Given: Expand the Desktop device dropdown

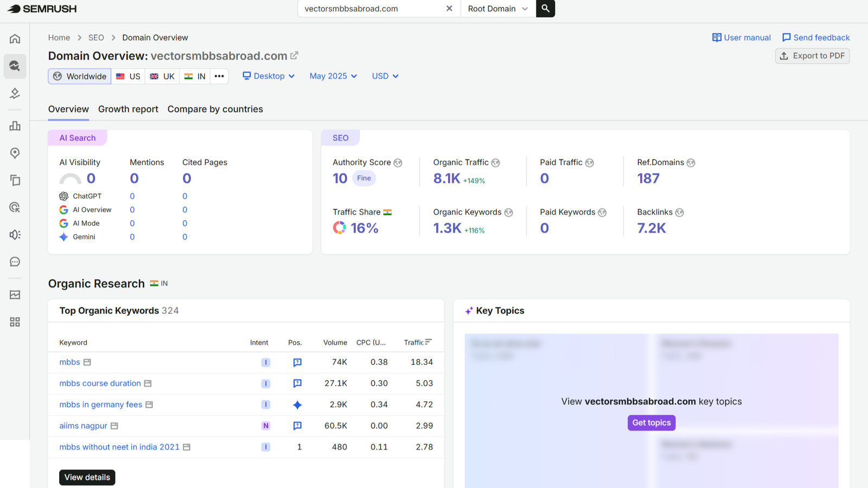Looking at the screenshot, I should click(269, 76).
